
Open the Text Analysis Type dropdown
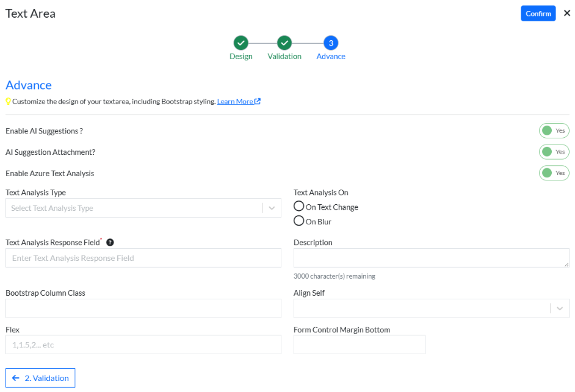[x=143, y=208]
